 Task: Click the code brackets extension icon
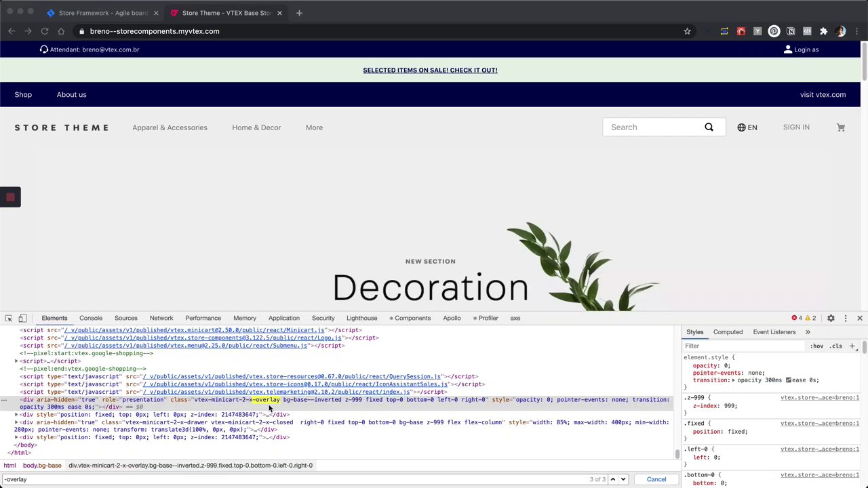coord(807,31)
